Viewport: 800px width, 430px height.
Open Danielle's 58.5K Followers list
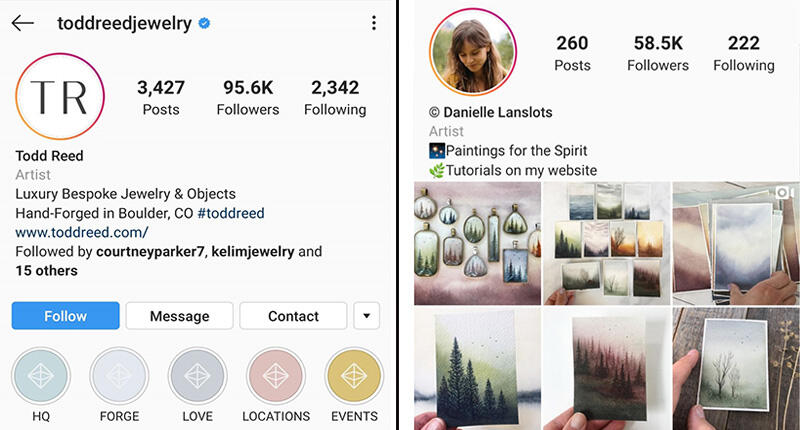(658, 54)
